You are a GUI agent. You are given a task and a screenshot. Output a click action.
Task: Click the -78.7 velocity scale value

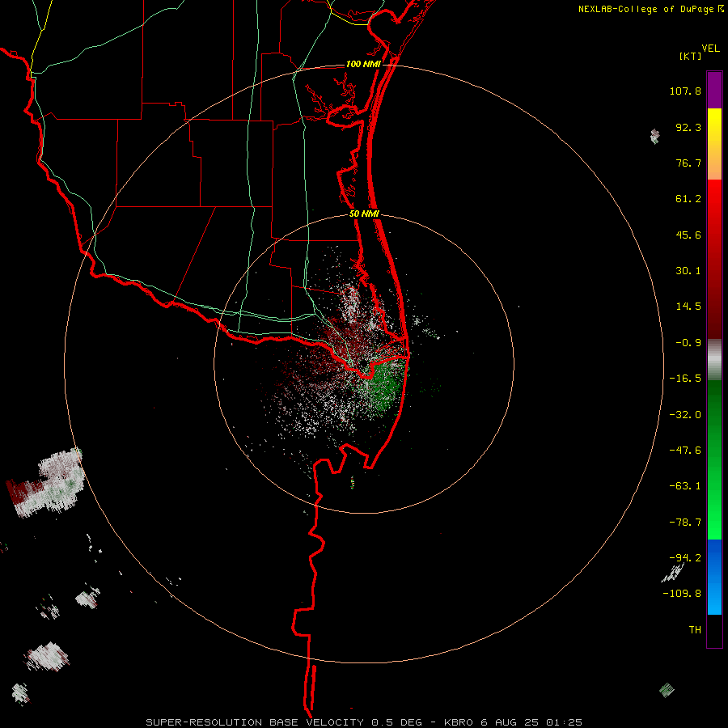[x=685, y=523]
